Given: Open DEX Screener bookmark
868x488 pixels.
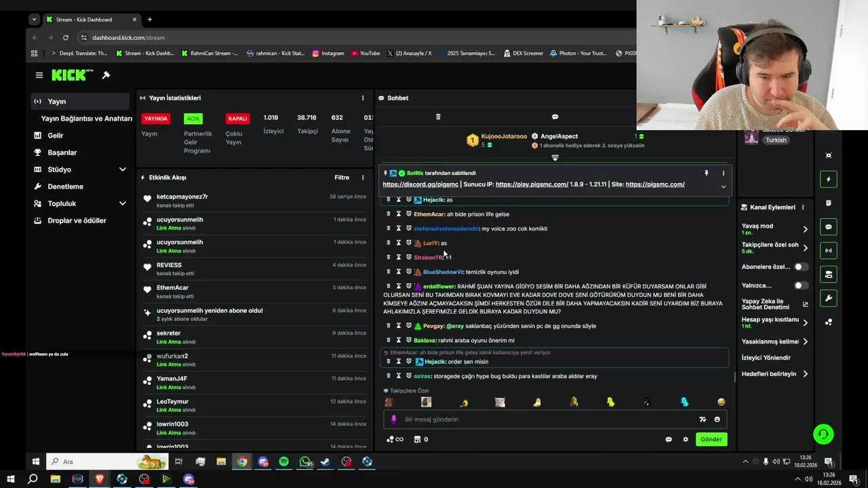Looking at the screenshot, I should (524, 53).
